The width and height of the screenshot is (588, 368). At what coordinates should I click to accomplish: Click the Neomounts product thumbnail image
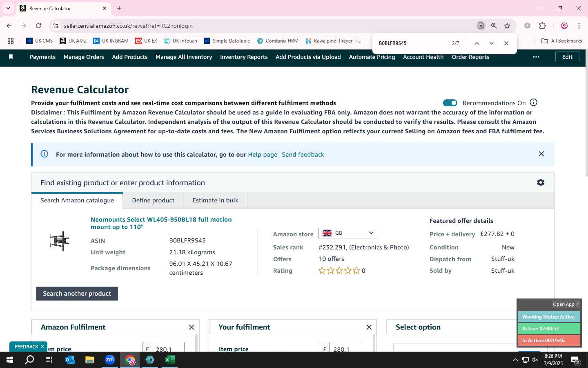[60, 241]
